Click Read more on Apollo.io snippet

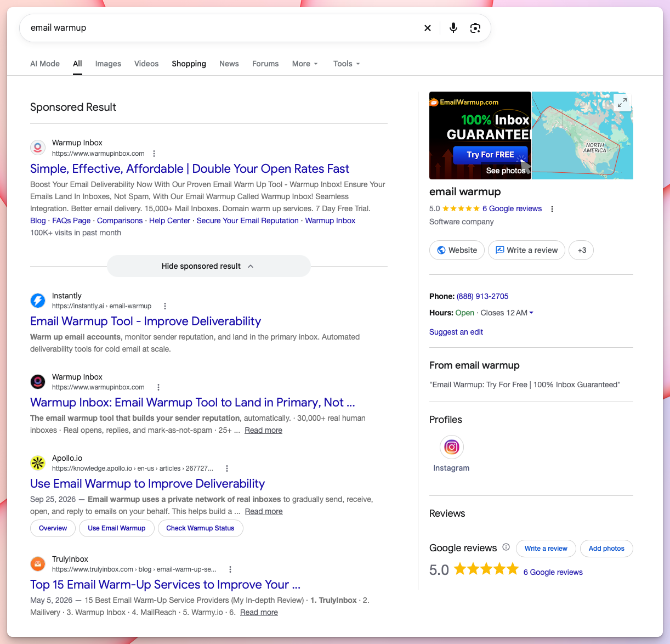point(264,511)
